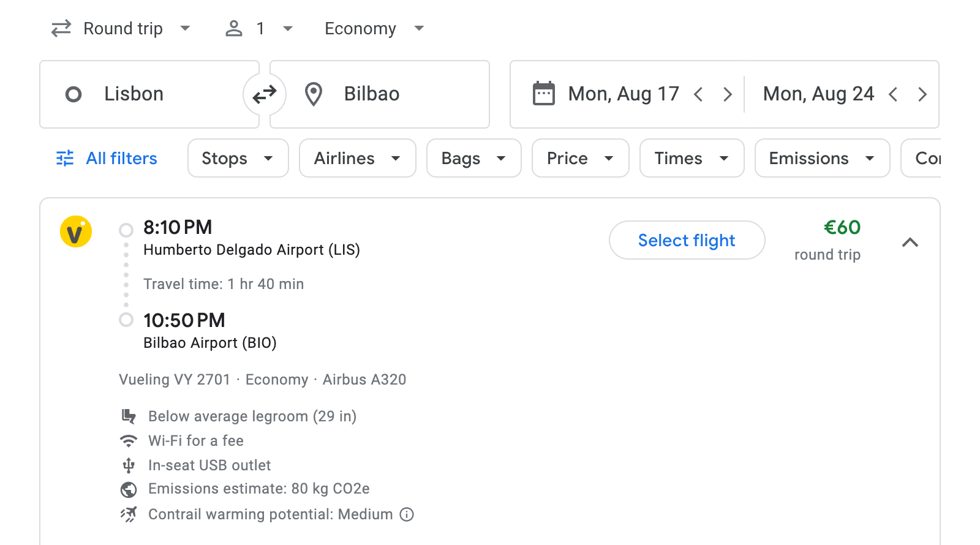Click the Vueling airline logo

tap(75, 231)
